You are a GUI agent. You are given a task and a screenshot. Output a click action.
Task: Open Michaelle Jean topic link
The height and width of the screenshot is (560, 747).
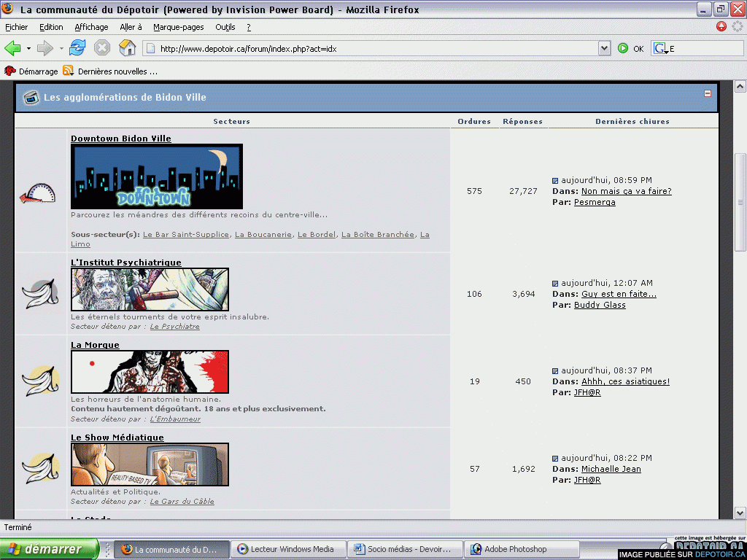tap(611, 469)
